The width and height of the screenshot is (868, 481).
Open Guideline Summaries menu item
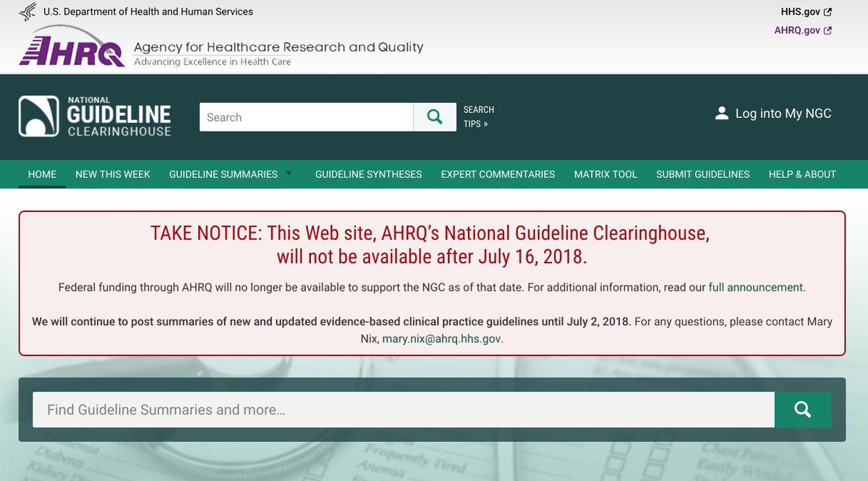tap(224, 174)
